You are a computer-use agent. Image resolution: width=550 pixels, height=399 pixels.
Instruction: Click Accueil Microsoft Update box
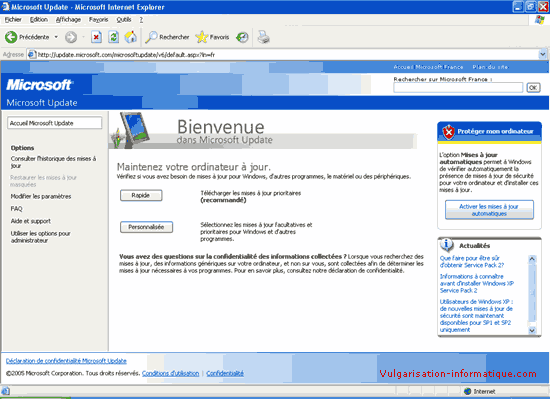[55, 123]
